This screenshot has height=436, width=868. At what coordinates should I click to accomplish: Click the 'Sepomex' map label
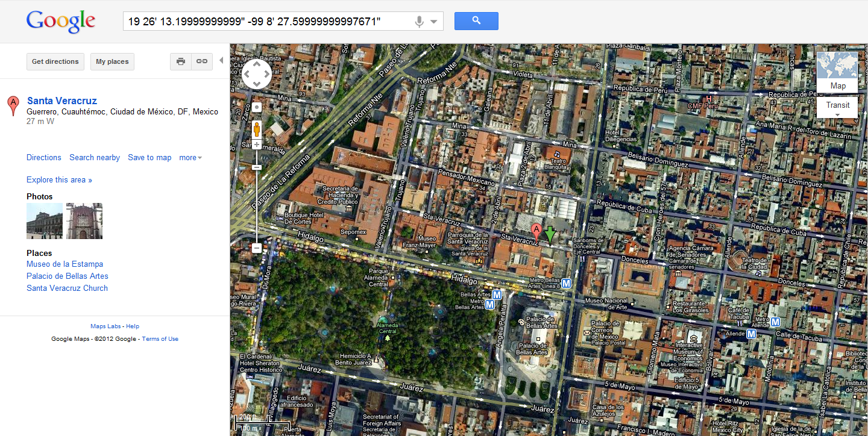tap(353, 232)
